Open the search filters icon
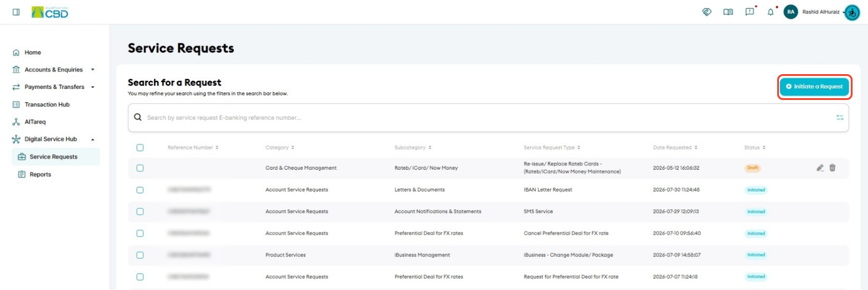This screenshot has height=290, width=868. pyautogui.click(x=840, y=117)
